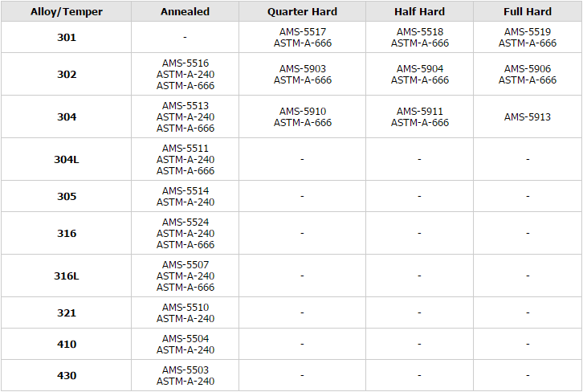Click AMS-5911 in Half Hard column
The width and height of the screenshot is (583, 392).
(420, 112)
